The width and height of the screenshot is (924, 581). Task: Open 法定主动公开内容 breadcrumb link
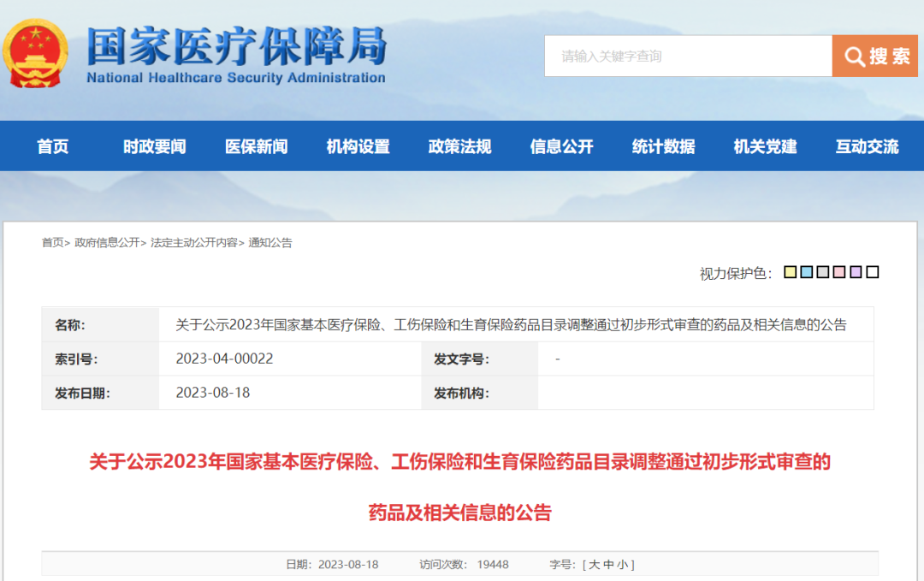(x=194, y=242)
